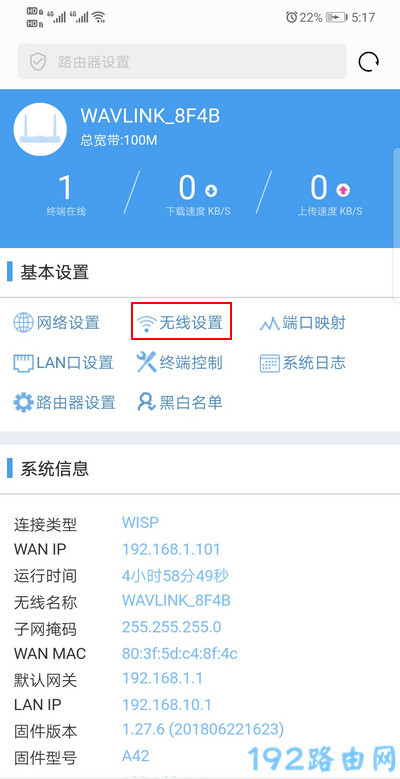
Task: Open 无线设置 Wi-Fi icon
Action: point(146,324)
